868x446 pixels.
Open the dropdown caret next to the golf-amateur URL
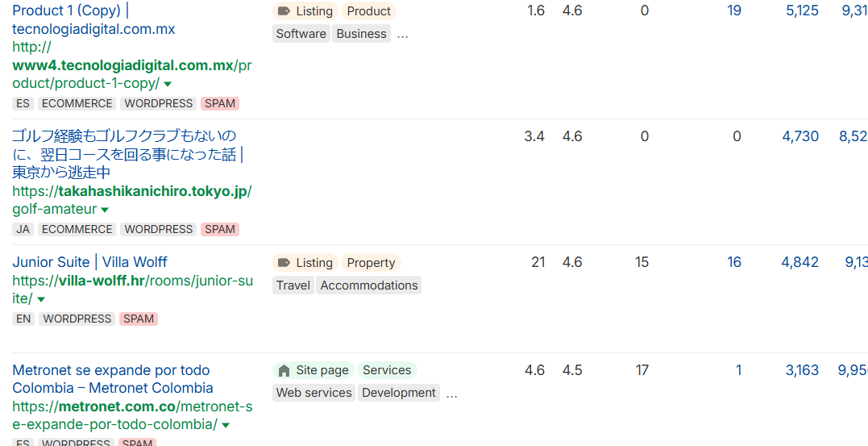(x=105, y=210)
